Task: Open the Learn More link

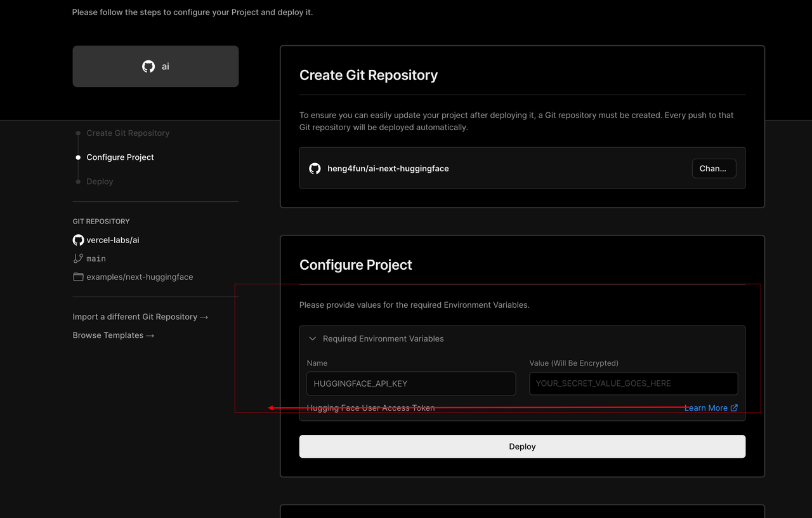Action: (710, 408)
